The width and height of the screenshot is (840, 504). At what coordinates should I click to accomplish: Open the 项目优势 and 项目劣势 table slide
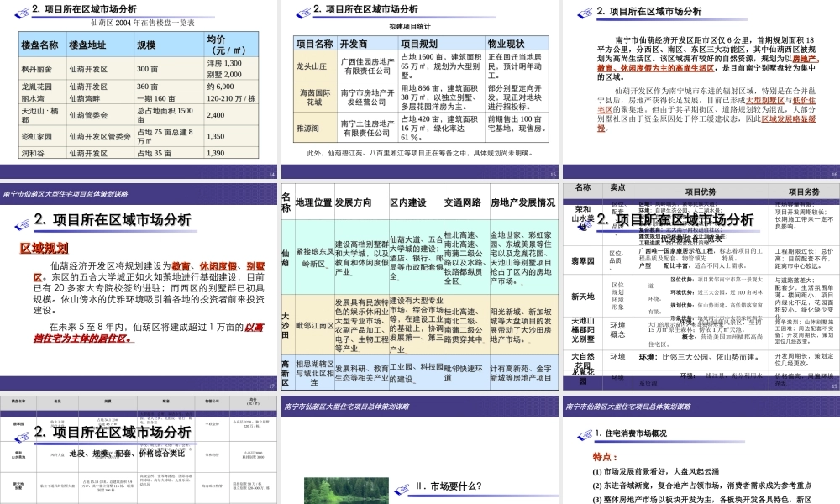(x=701, y=286)
